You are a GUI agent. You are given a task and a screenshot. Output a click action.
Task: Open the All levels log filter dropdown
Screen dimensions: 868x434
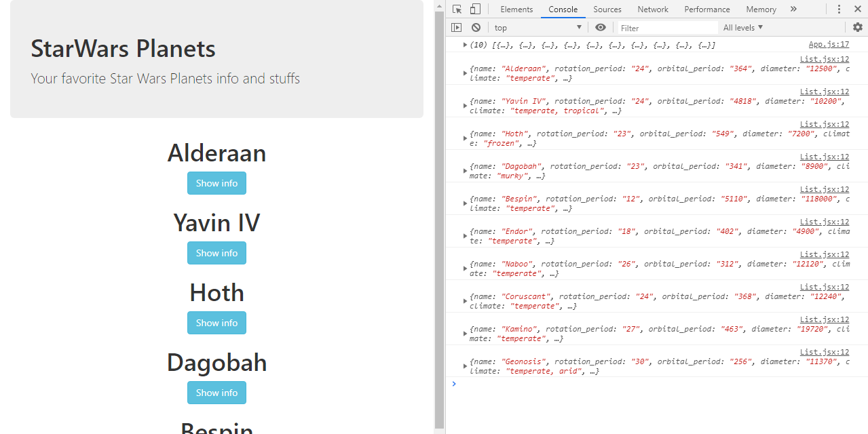click(743, 27)
